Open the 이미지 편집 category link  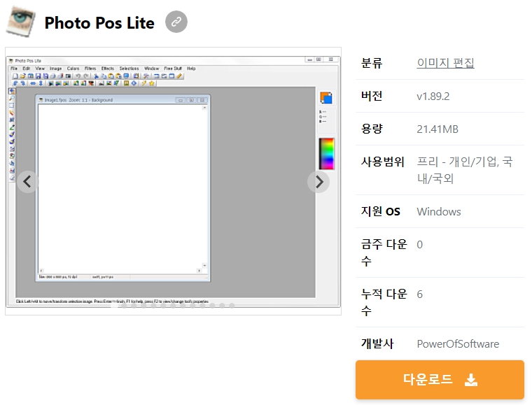coord(445,63)
